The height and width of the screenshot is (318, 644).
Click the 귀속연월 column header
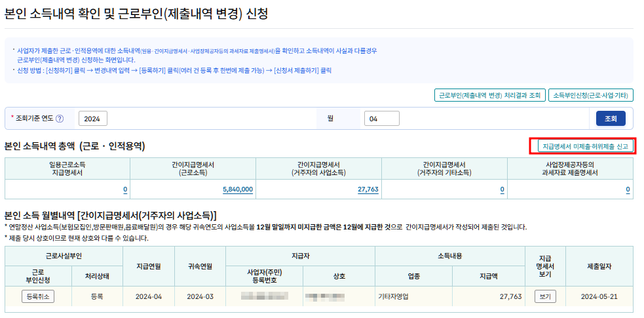(200, 266)
